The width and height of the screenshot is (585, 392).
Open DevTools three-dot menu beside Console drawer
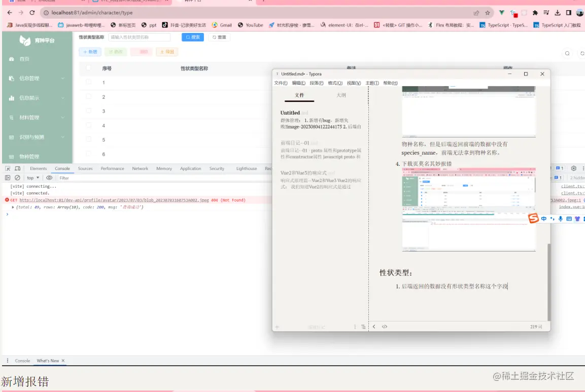[8, 361]
